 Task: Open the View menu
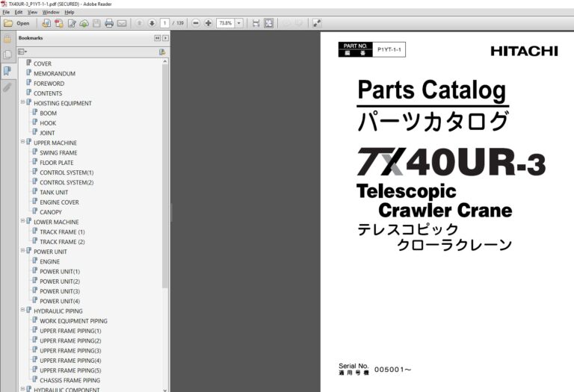click(33, 12)
